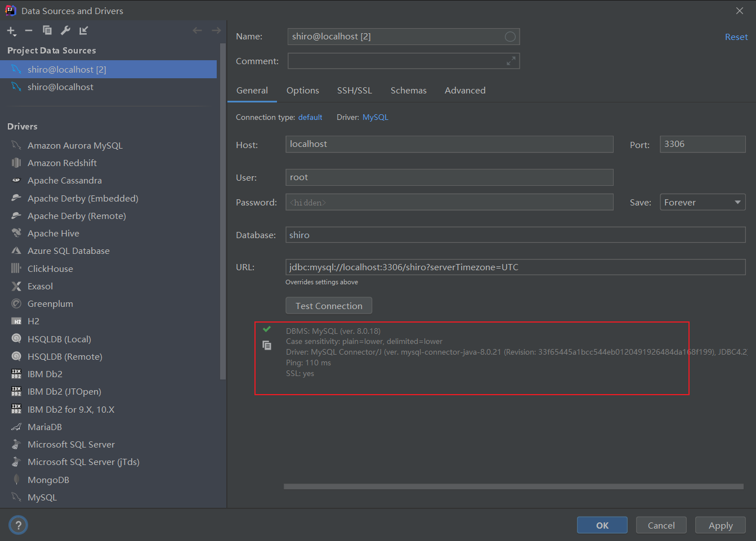
Task: Reset the data source settings via Reset link
Action: point(736,37)
